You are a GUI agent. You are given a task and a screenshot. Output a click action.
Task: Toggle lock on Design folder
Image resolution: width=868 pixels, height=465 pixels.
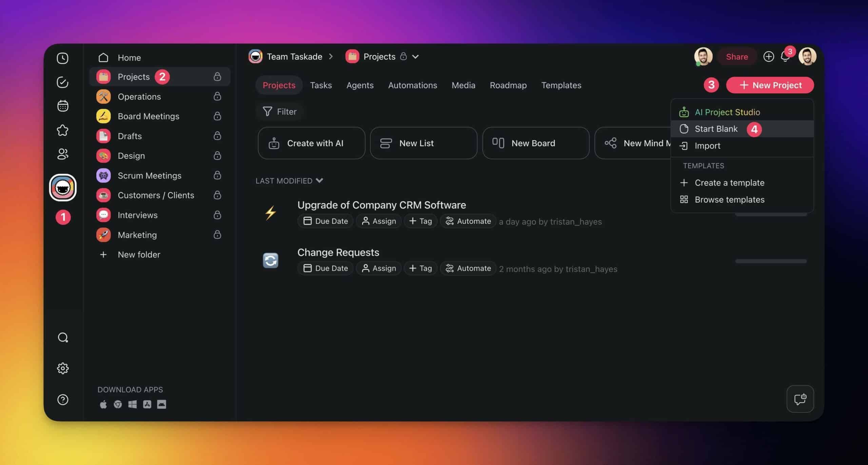coord(217,155)
